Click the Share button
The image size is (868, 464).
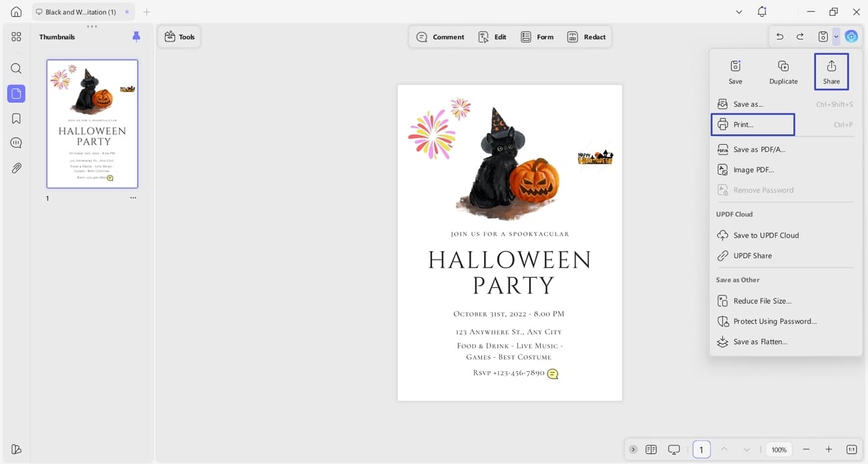tap(831, 71)
